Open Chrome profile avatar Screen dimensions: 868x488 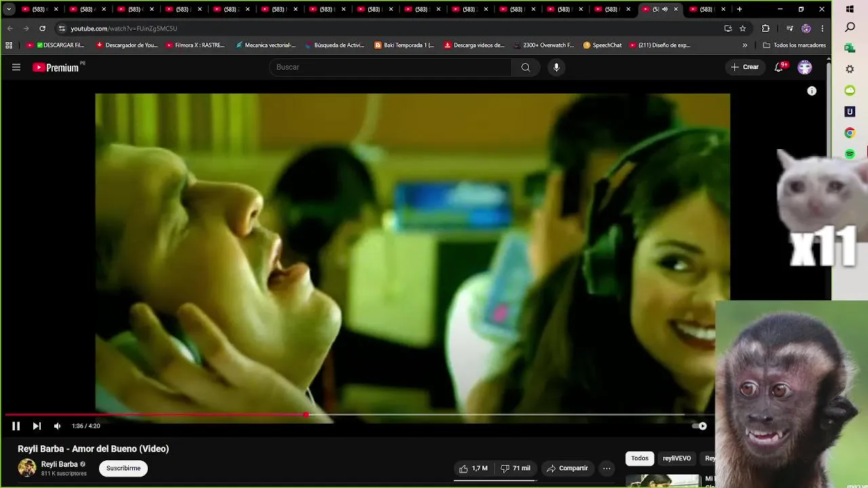click(806, 28)
